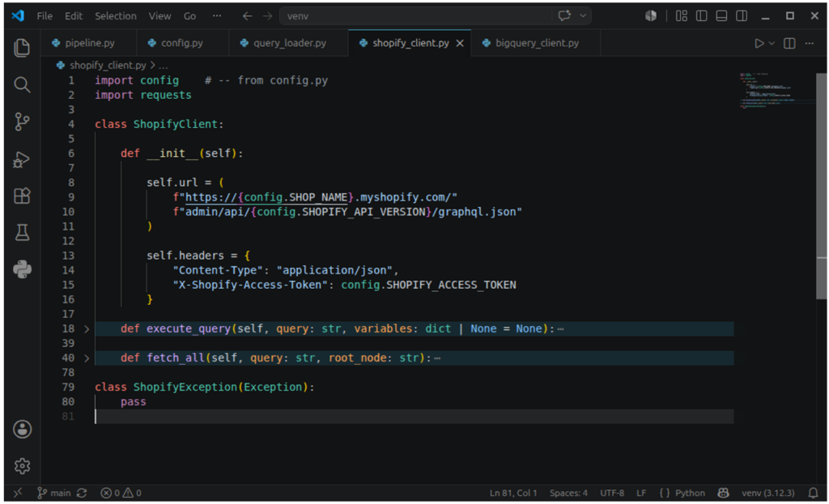829x504 pixels.
Task: Click line number 81 in the gutter
Action: (x=68, y=417)
